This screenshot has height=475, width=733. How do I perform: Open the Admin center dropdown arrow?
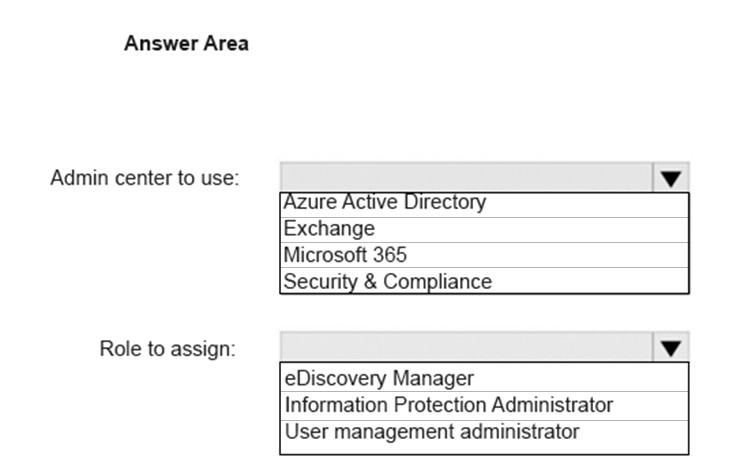(670, 178)
